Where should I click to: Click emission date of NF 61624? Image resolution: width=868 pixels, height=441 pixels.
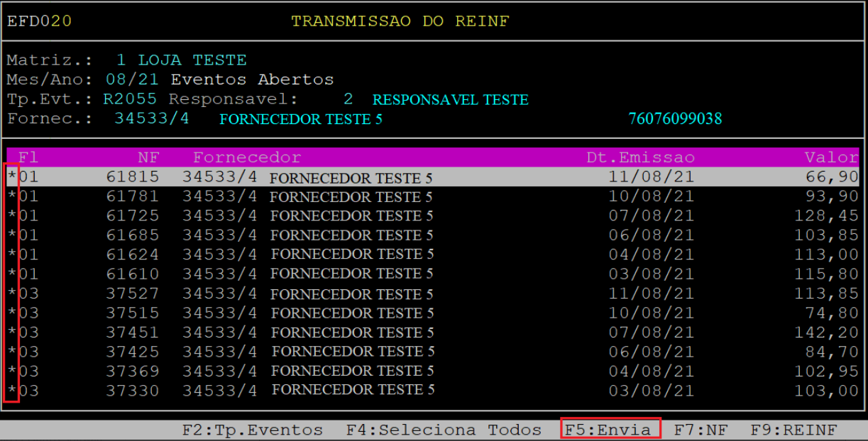coord(651,255)
